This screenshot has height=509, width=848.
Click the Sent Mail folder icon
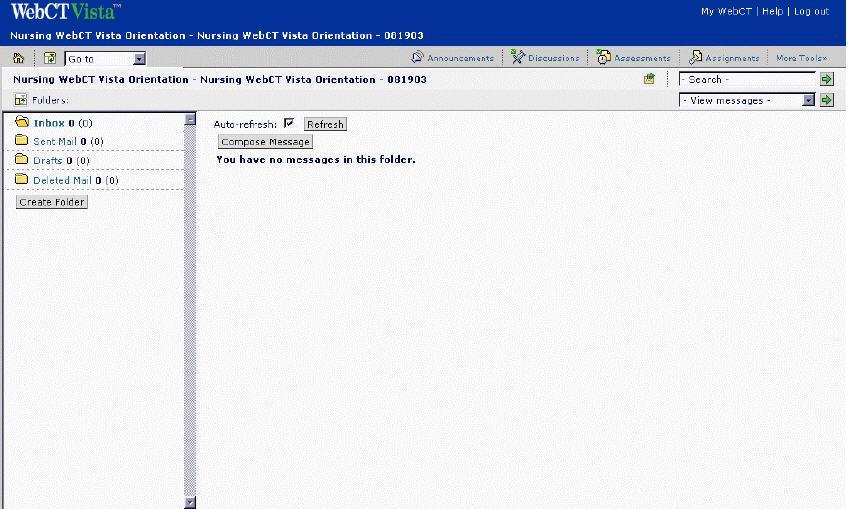22,140
